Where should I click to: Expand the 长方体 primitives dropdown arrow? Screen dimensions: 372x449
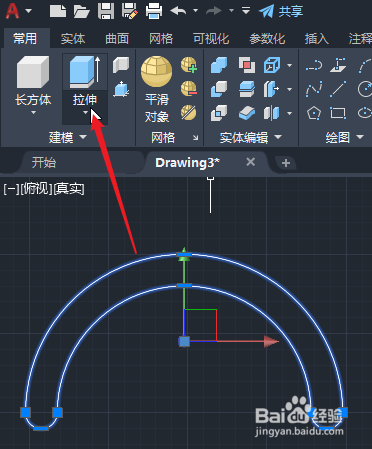tap(33, 113)
